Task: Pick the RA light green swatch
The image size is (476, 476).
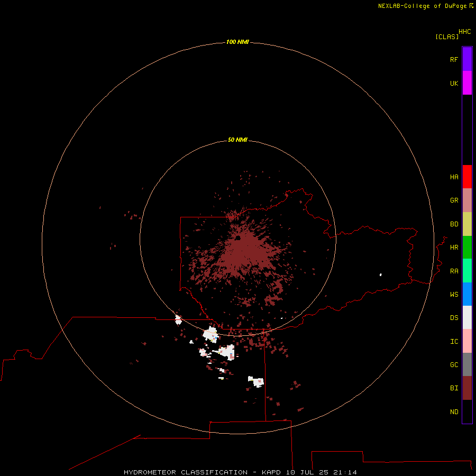Action: click(467, 271)
